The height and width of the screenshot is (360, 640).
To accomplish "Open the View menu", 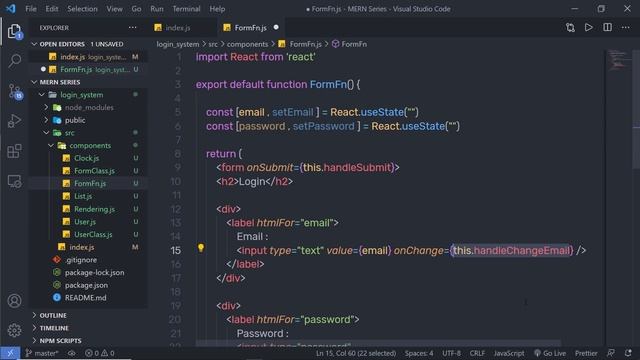I will pyautogui.click(x=114, y=9).
